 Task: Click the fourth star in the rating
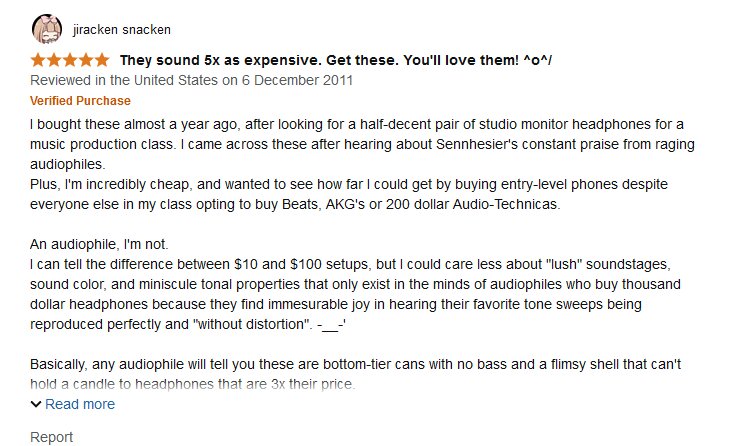tap(87, 60)
